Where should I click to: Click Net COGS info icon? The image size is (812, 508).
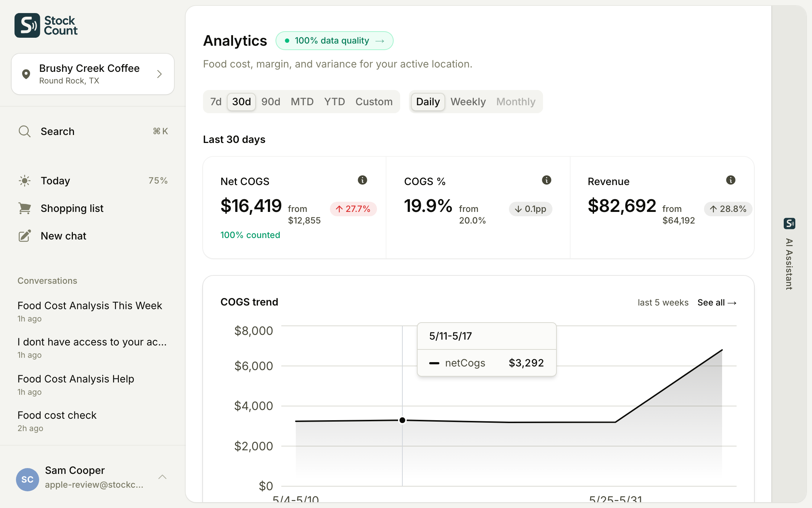pyautogui.click(x=362, y=180)
